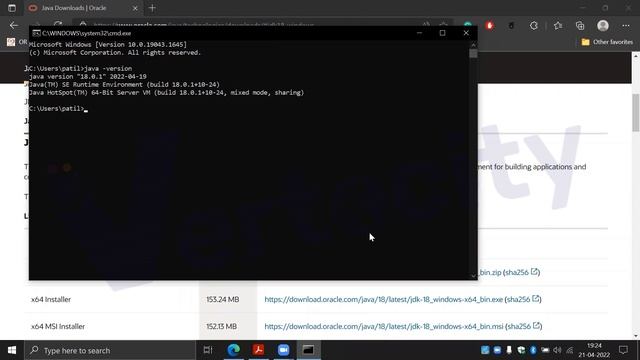Click the 'Type here to search' box
The width and height of the screenshot is (640, 360).
pyautogui.click(x=110, y=350)
